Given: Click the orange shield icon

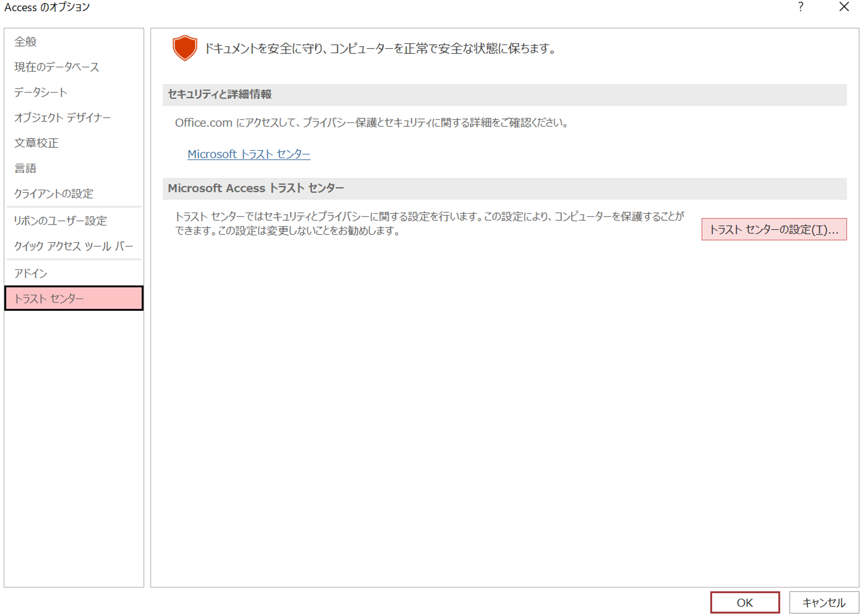Looking at the screenshot, I should (185, 48).
